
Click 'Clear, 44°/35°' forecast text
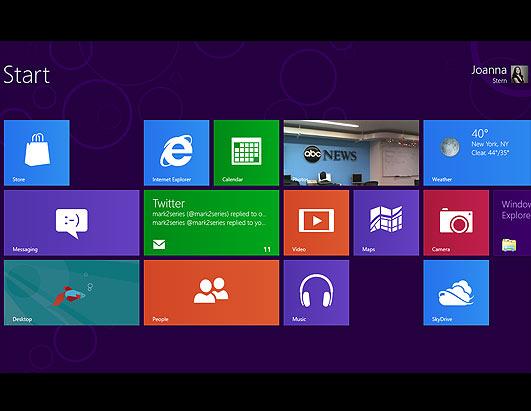pos(490,153)
